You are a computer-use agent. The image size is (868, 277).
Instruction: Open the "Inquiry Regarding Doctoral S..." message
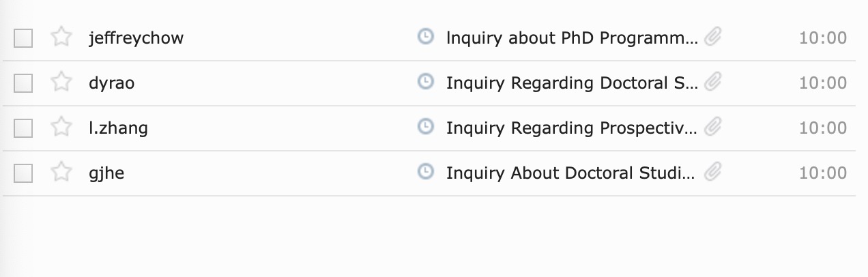coord(572,83)
